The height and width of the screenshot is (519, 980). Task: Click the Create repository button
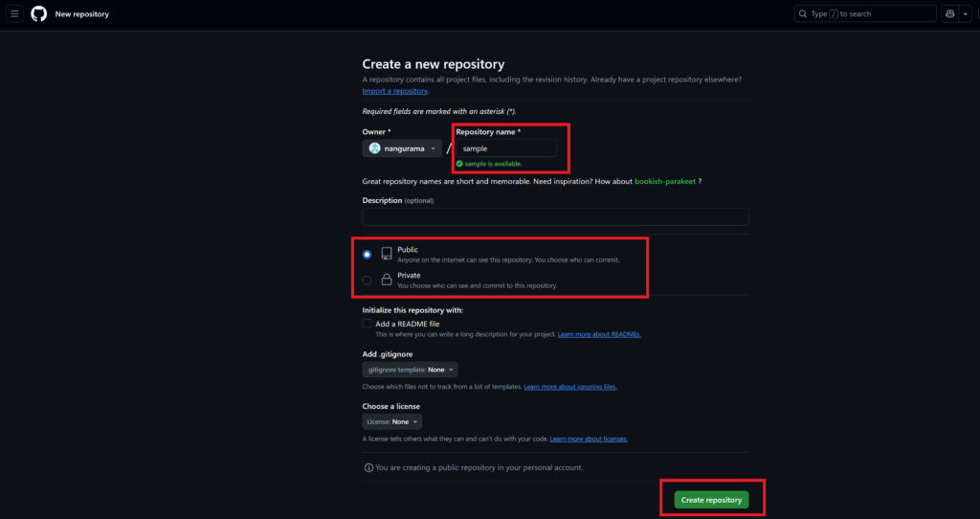click(x=711, y=500)
